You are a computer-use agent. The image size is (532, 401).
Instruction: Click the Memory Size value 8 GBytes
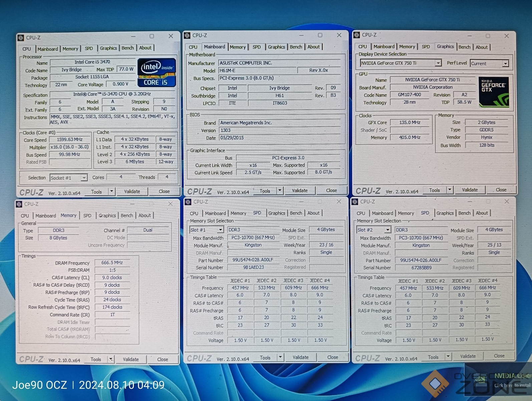point(58,238)
